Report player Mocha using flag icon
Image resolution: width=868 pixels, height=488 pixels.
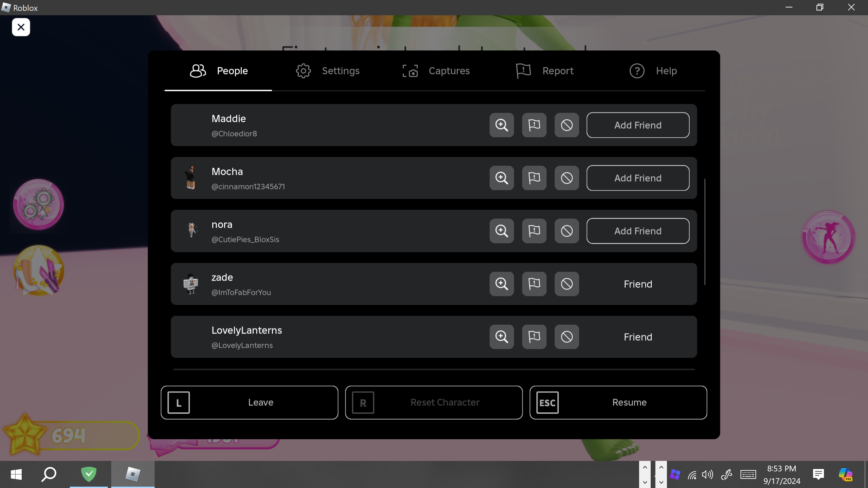tap(534, 178)
